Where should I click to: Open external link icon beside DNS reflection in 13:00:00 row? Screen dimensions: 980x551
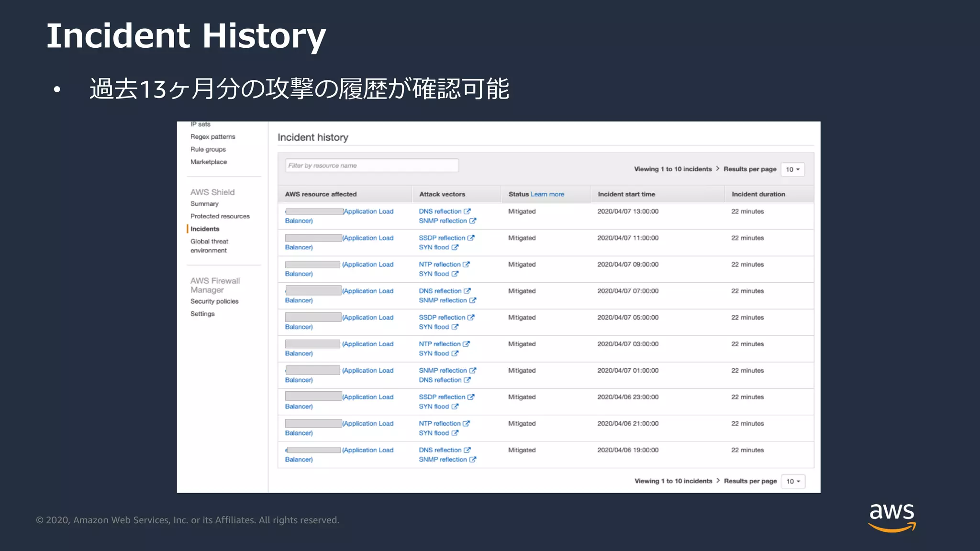(x=468, y=211)
